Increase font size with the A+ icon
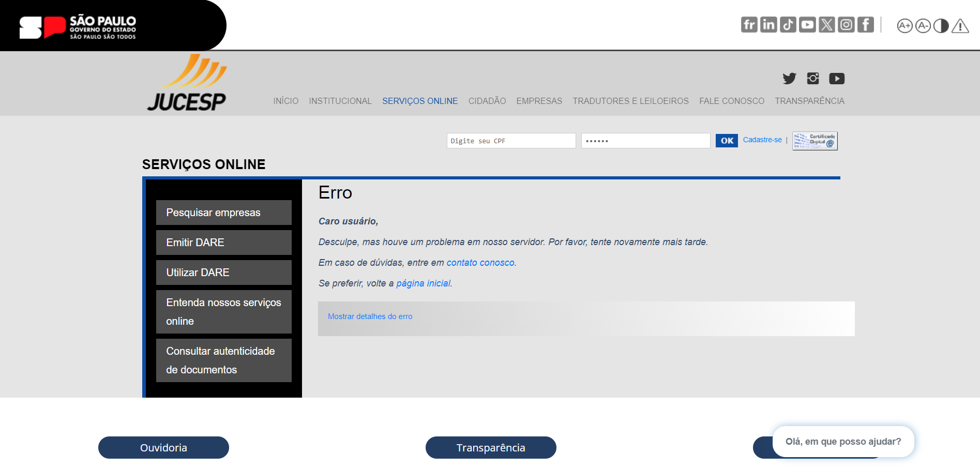This screenshot has height=469, width=980. pyautogui.click(x=904, y=26)
